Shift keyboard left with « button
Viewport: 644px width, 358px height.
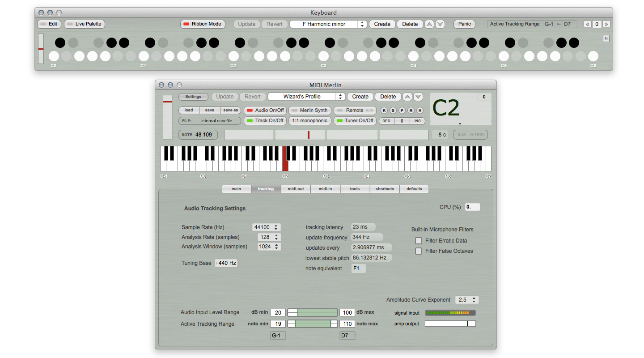tap(588, 24)
